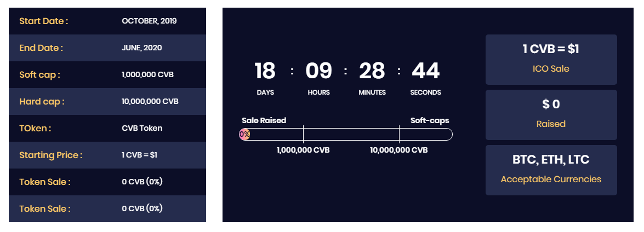The image size is (644, 232).
Task: Click the Sale Raised label
Action: pos(264,120)
